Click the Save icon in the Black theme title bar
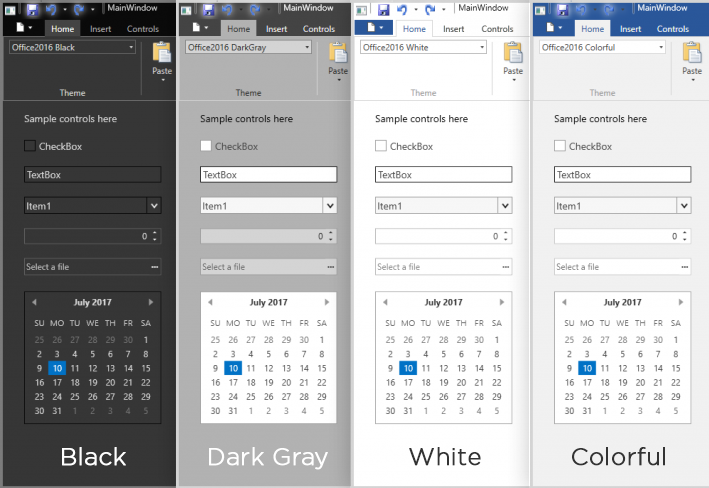Viewport: 709px width, 488px height. click(x=32, y=9)
